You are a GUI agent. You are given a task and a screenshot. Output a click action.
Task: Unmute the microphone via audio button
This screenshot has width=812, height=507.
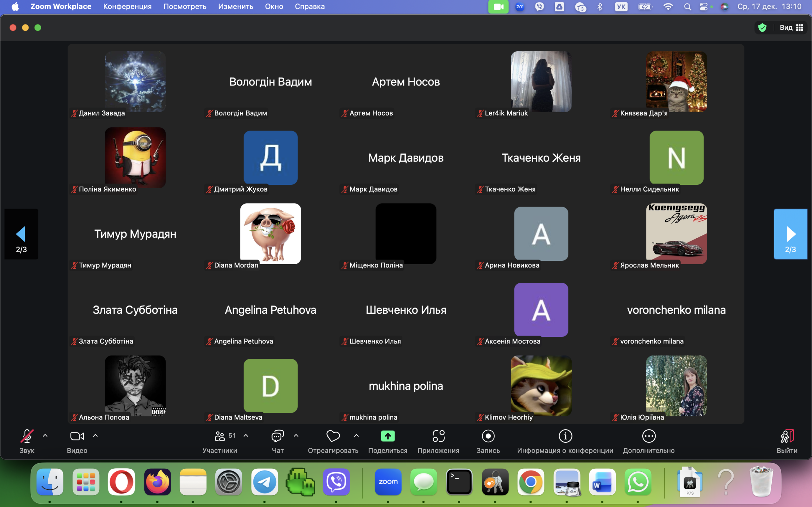pyautogui.click(x=27, y=436)
